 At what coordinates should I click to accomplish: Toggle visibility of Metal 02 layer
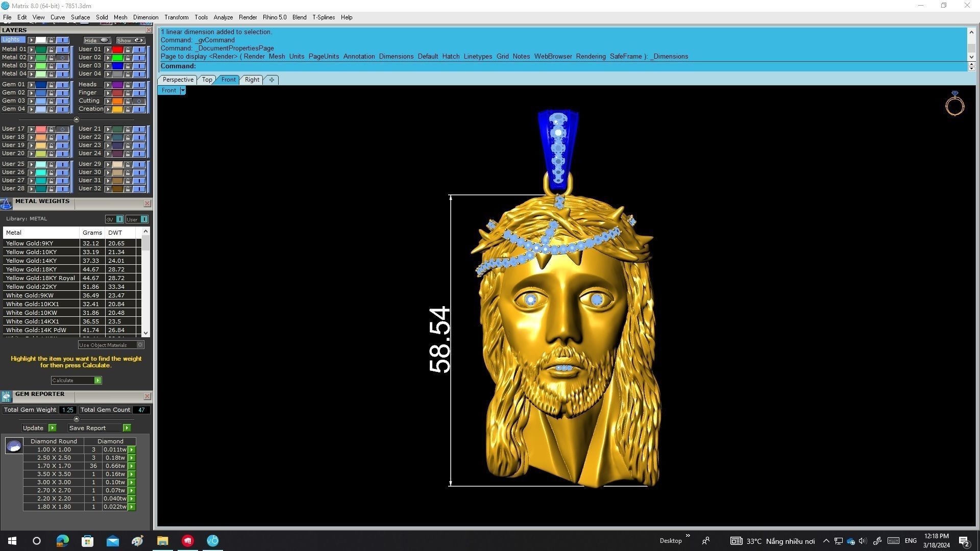(62, 58)
